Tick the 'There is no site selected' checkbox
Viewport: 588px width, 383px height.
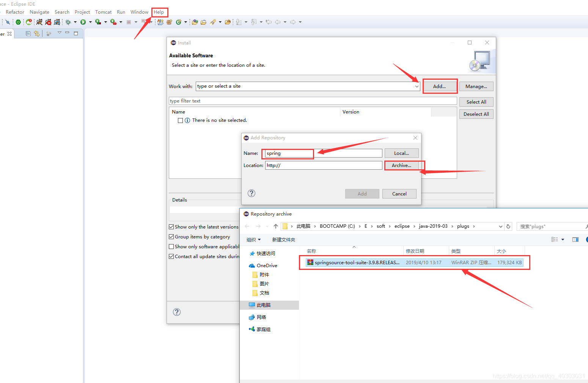point(181,120)
